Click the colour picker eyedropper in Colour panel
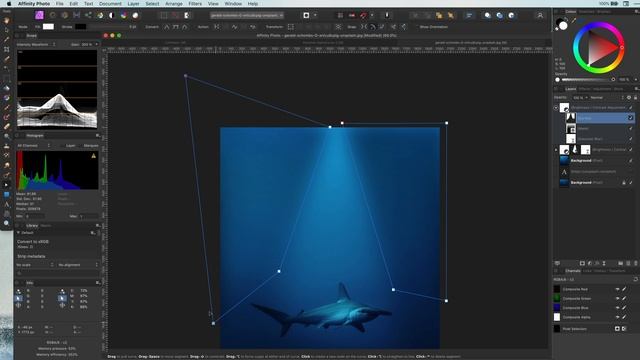 pos(574,20)
